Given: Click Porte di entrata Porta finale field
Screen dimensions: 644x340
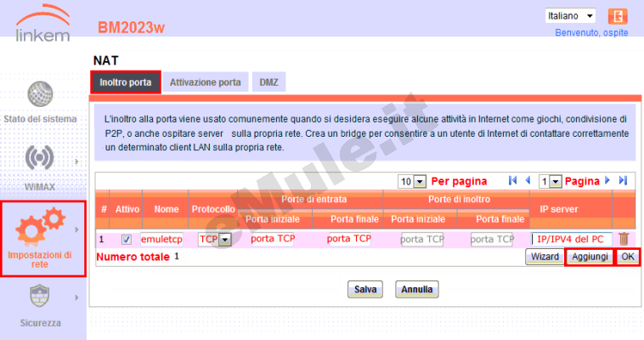Looking at the screenshot, I should (x=348, y=239).
